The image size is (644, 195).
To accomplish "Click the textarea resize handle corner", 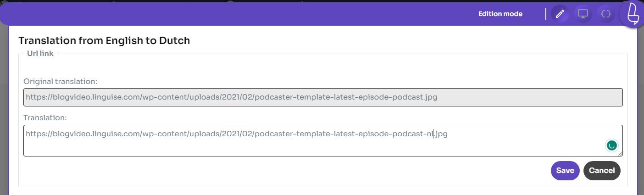I will (x=620, y=154).
